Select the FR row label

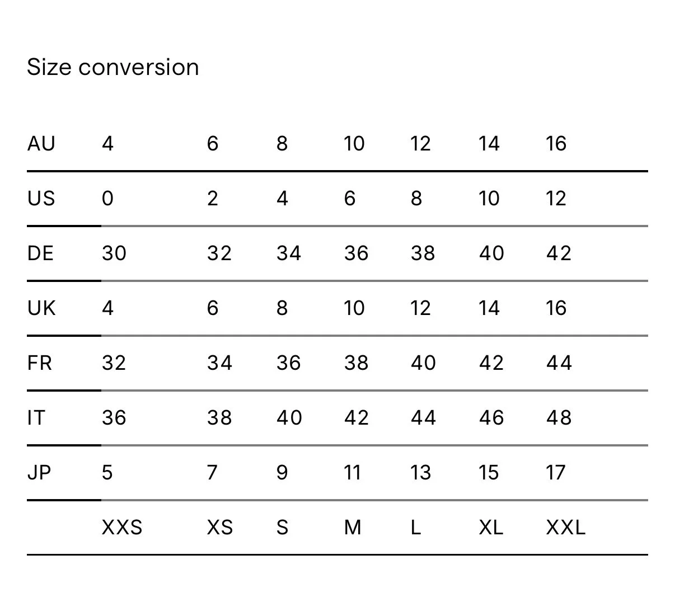pos(40,363)
